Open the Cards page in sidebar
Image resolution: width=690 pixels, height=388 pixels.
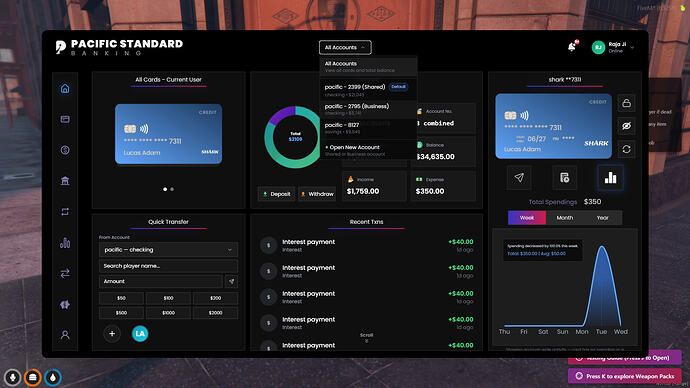65,119
